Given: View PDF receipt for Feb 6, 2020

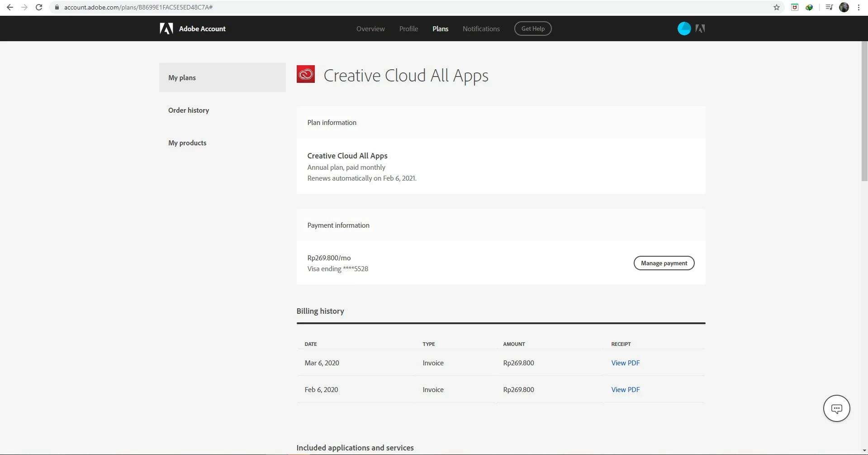Looking at the screenshot, I should (x=626, y=389).
